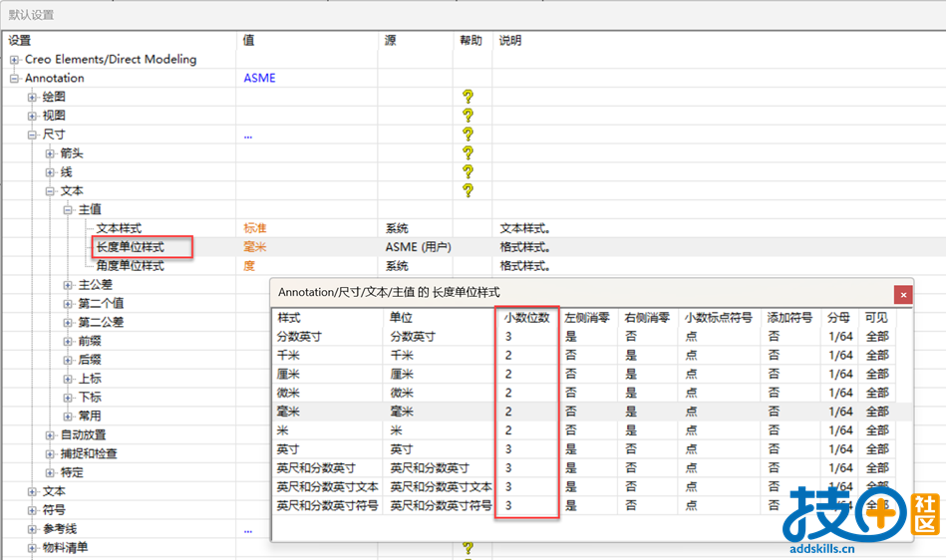Select the 微米 style row
This screenshot has width=946, height=560.
pyautogui.click(x=584, y=393)
